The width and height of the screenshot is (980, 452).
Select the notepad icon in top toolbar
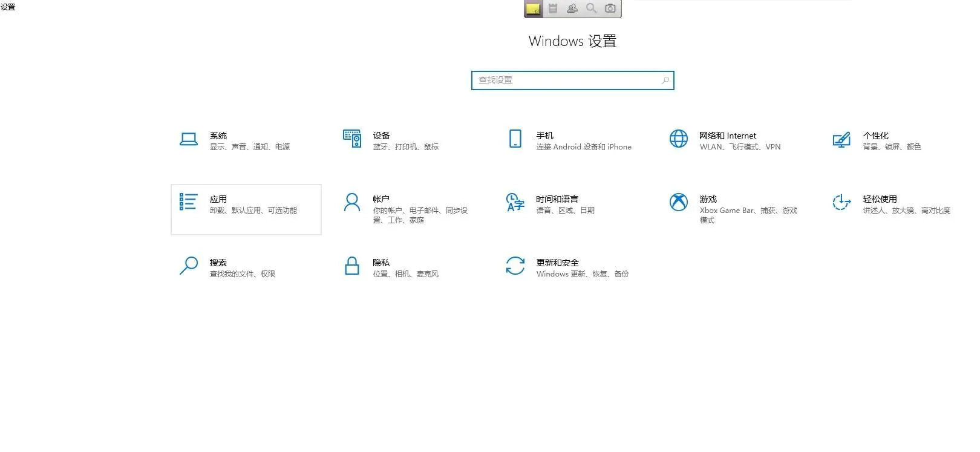[x=553, y=8]
